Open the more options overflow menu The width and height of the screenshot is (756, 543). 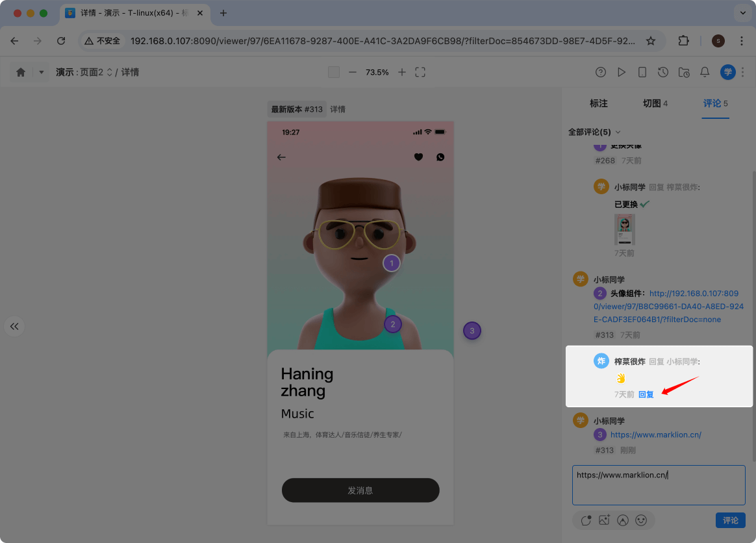(x=742, y=72)
